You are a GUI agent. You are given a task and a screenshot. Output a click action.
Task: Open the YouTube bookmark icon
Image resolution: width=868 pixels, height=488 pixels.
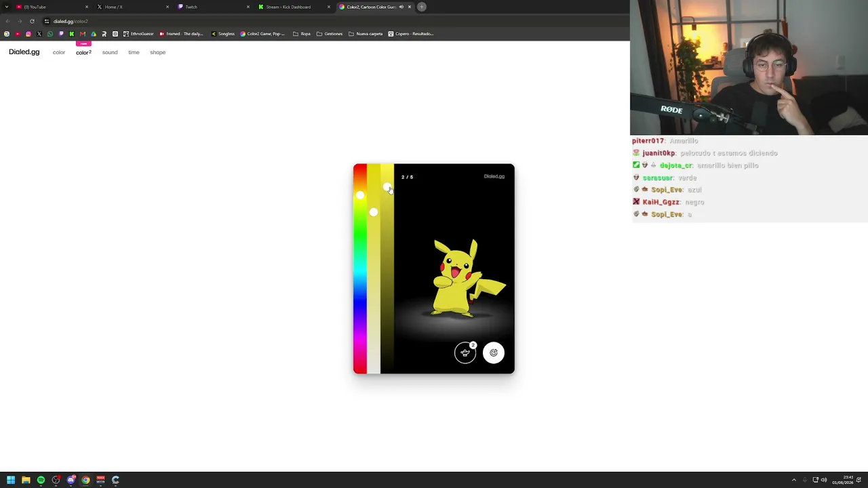(x=18, y=34)
